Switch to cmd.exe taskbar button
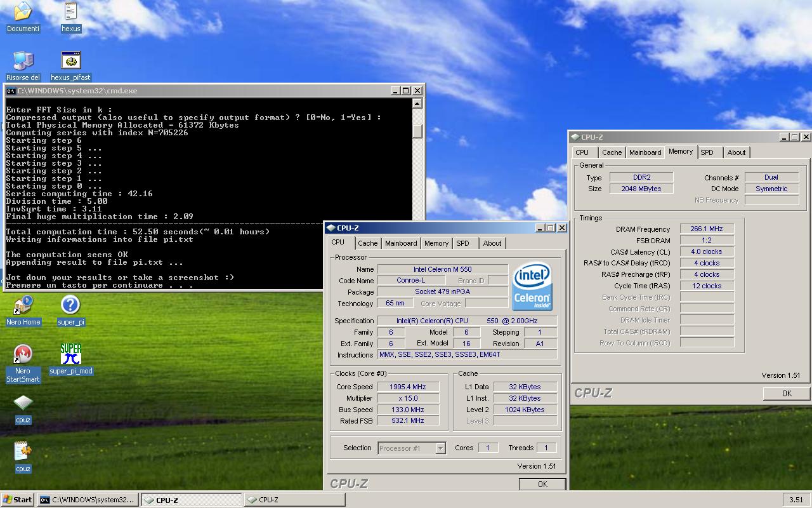Screen dimensions: 812x508 88,500
